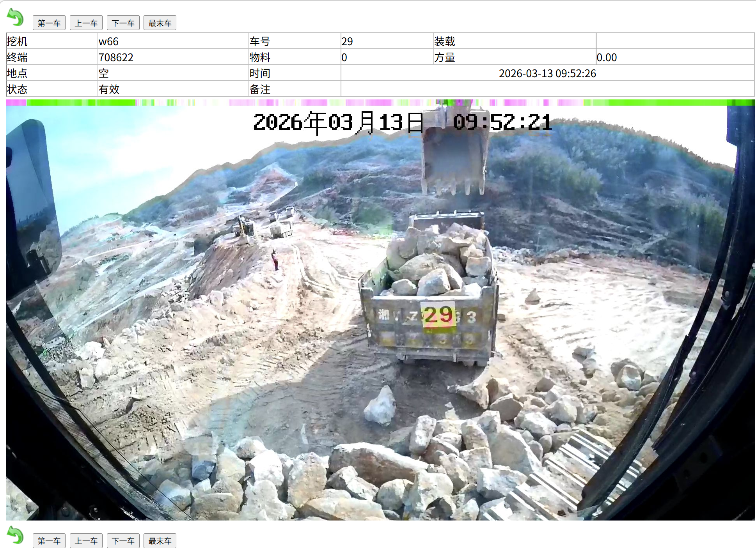Click the green and pink color strip

point(380,103)
